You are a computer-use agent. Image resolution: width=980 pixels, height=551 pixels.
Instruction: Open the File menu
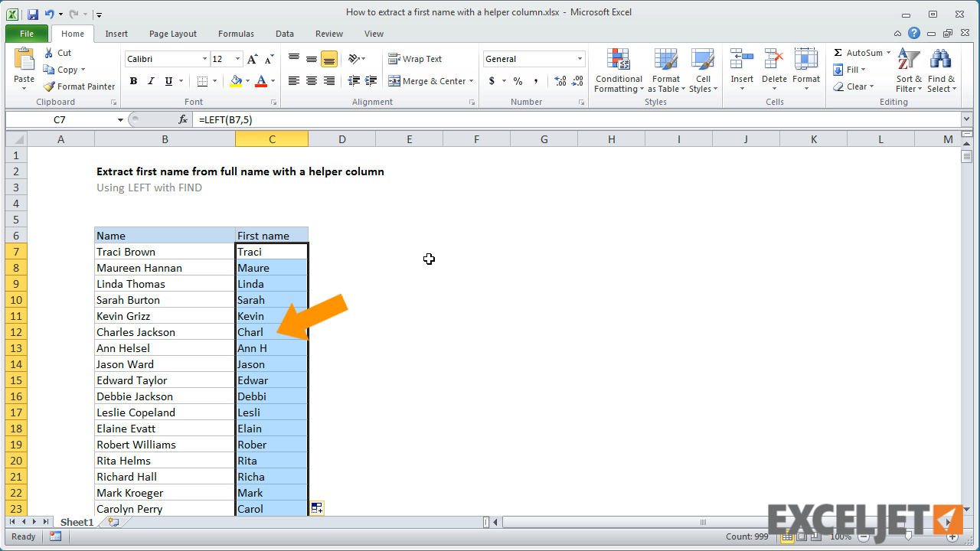tap(27, 34)
